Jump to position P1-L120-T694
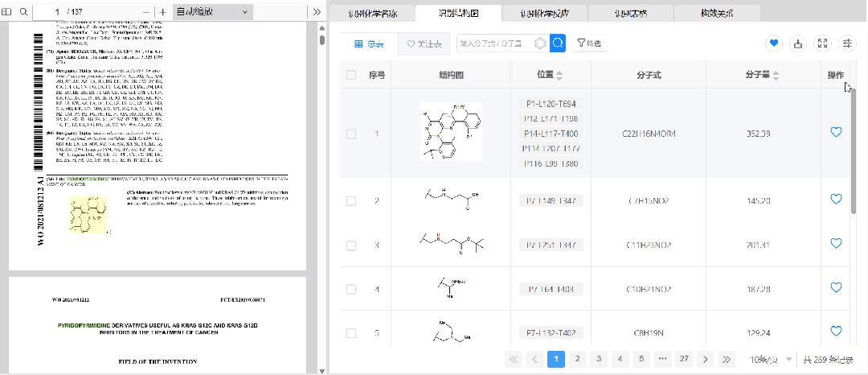Viewport: 868px width, 375px height. coord(551,104)
